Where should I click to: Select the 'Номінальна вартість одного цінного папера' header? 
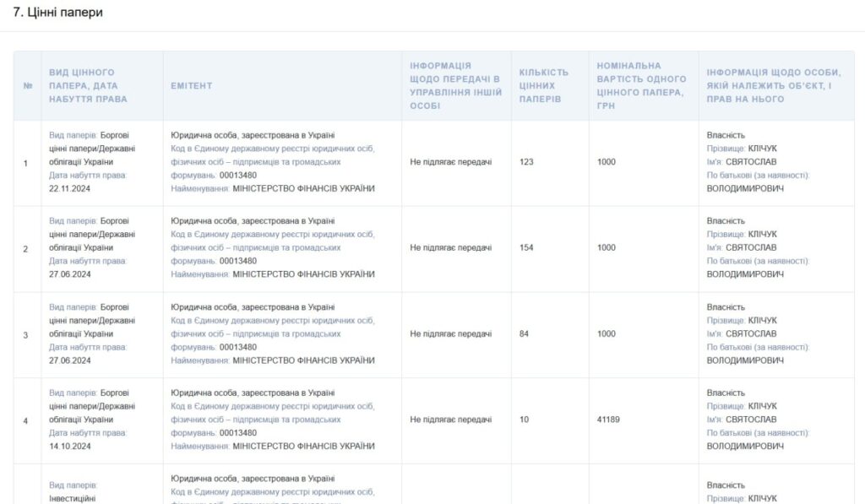(642, 85)
